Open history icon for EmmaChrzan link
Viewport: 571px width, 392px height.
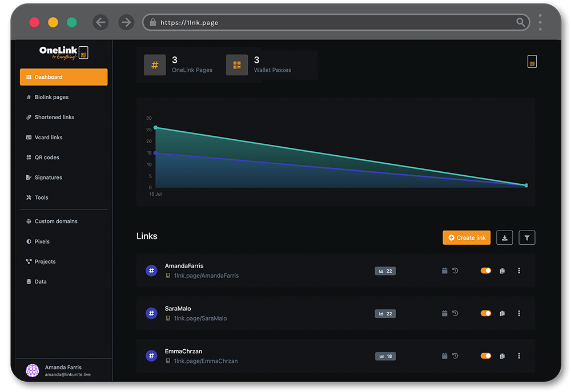coord(455,356)
